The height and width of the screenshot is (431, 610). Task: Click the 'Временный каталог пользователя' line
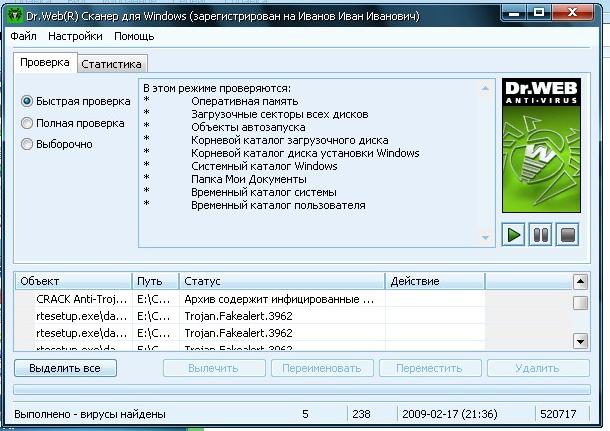point(278,205)
